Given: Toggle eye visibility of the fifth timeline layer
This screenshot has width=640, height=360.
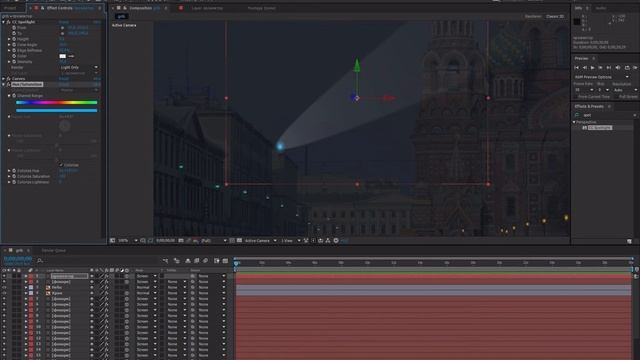Looking at the screenshot, I should 4,299.
